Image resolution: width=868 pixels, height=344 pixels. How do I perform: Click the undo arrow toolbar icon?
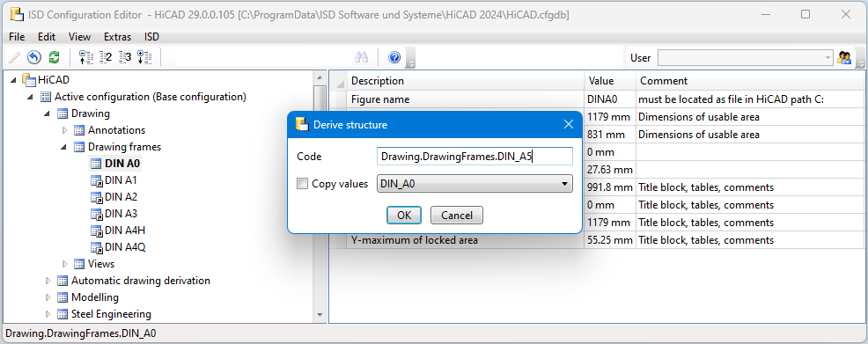coord(34,57)
